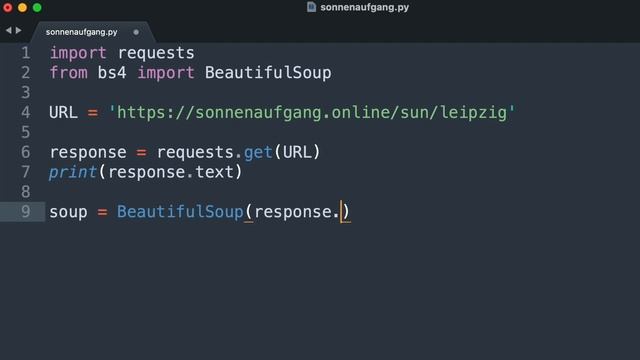640x360 pixels.
Task: Click the sonnenaufgang.py title bar filename
Action: [x=364, y=7]
